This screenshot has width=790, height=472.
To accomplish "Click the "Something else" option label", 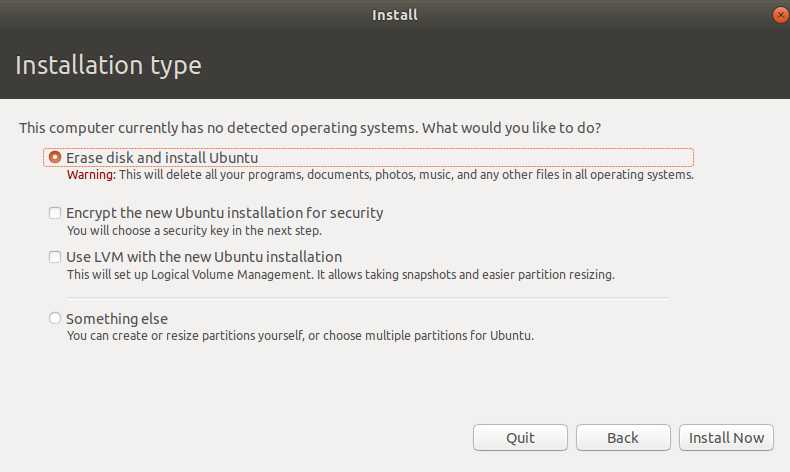I will [117, 319].
